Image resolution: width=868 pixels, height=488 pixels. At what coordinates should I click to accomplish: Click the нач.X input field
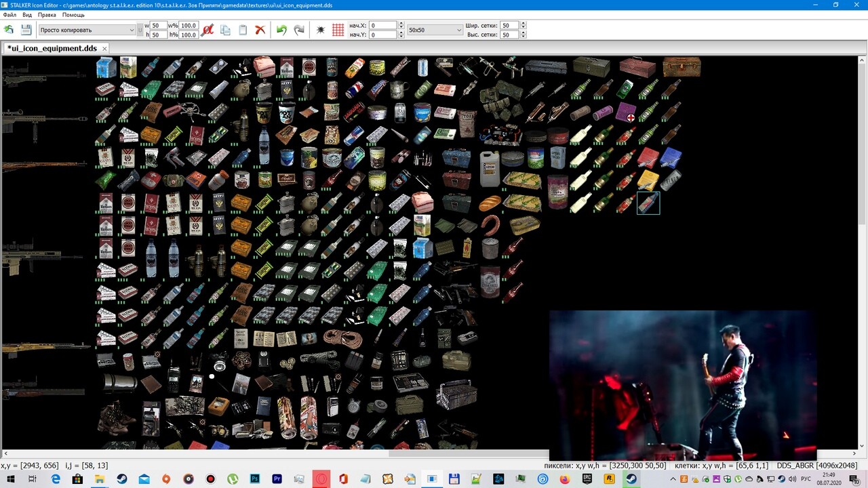tap(383, 26)
